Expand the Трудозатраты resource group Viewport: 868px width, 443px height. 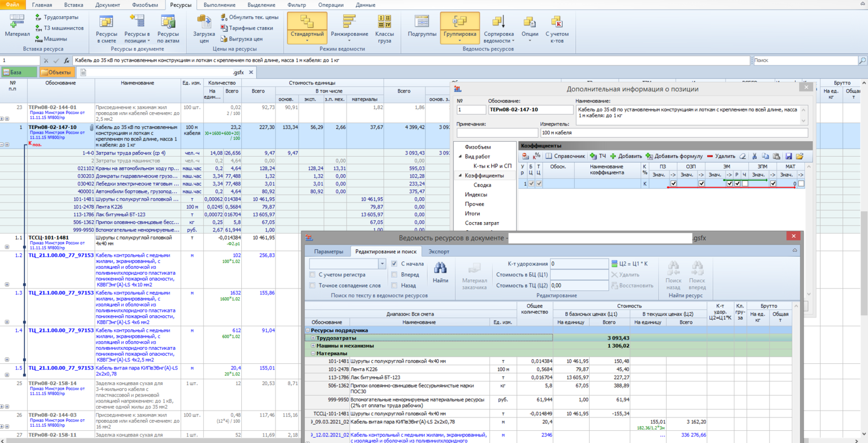tap(313, 338)
